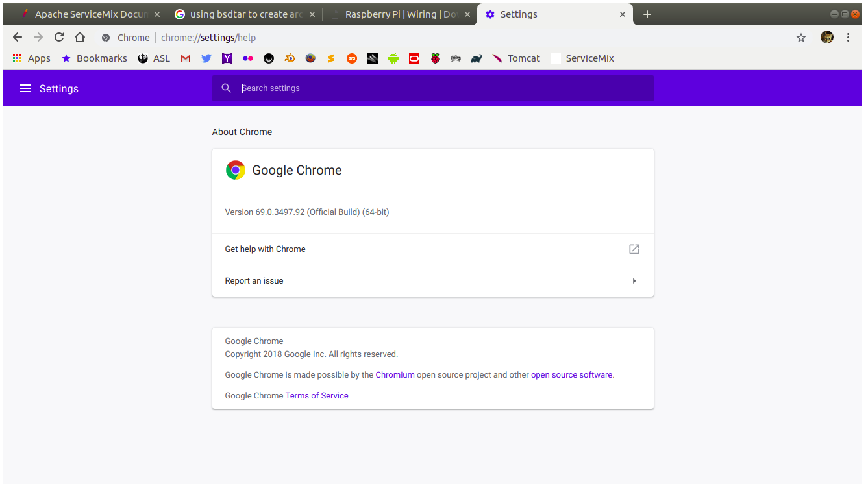Open the Terms of Service link

[x=317, y=396]
